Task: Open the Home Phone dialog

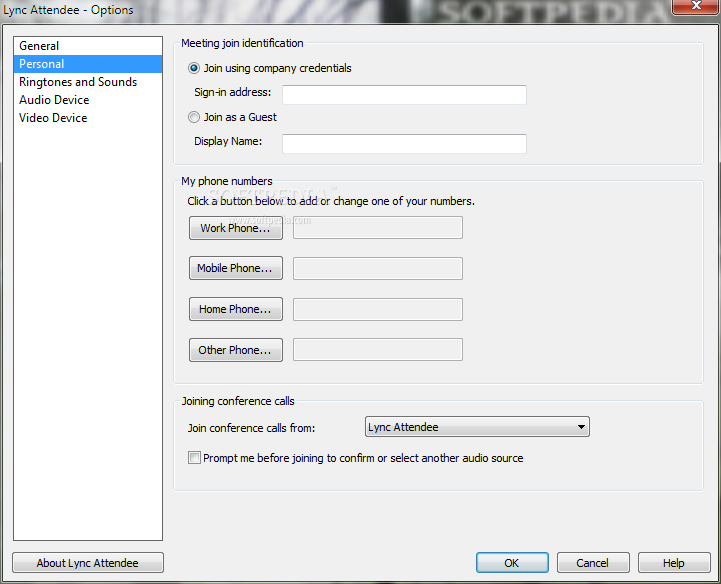Action: tap(236, 309)
